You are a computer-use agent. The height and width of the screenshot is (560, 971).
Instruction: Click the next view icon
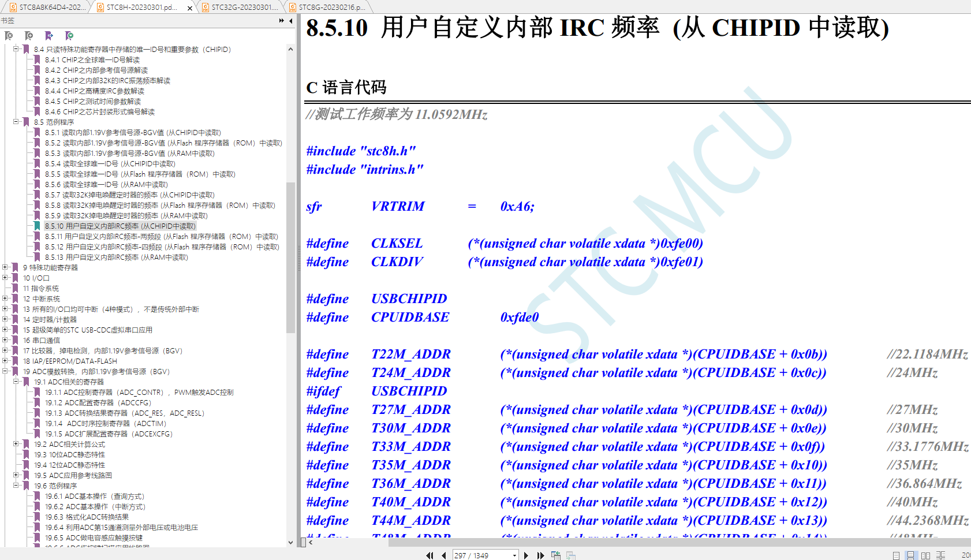coord(571,555)
